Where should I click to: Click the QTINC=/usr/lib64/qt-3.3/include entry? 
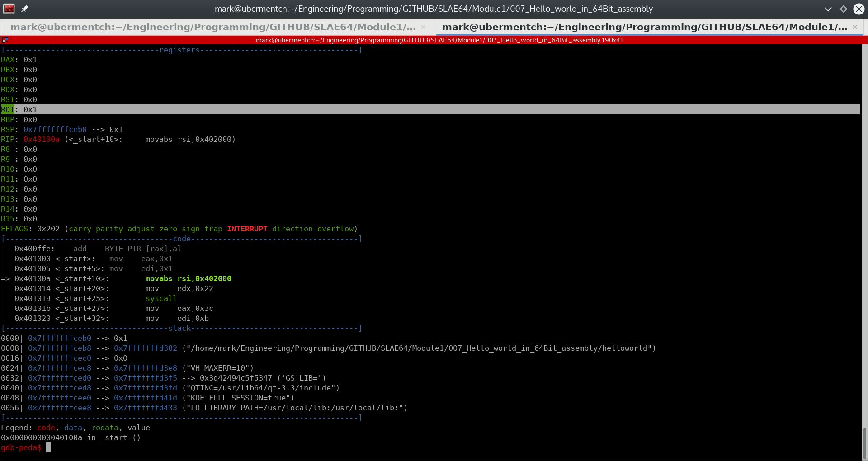[170, 388]
